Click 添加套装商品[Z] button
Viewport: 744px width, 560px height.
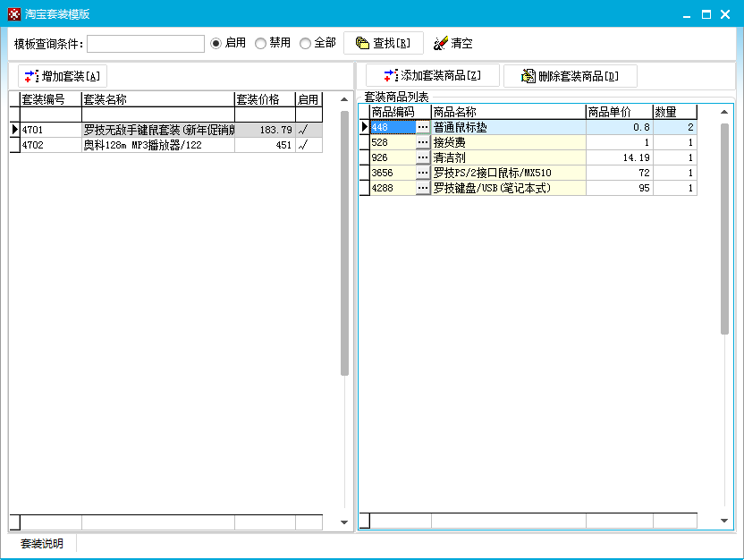pyautogui.click(x=432, y=75)
